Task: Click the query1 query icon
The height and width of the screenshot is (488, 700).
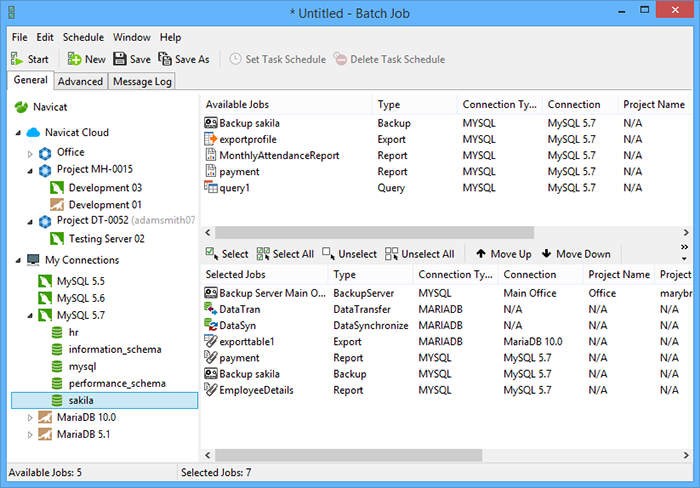Action: pos(211,187)
